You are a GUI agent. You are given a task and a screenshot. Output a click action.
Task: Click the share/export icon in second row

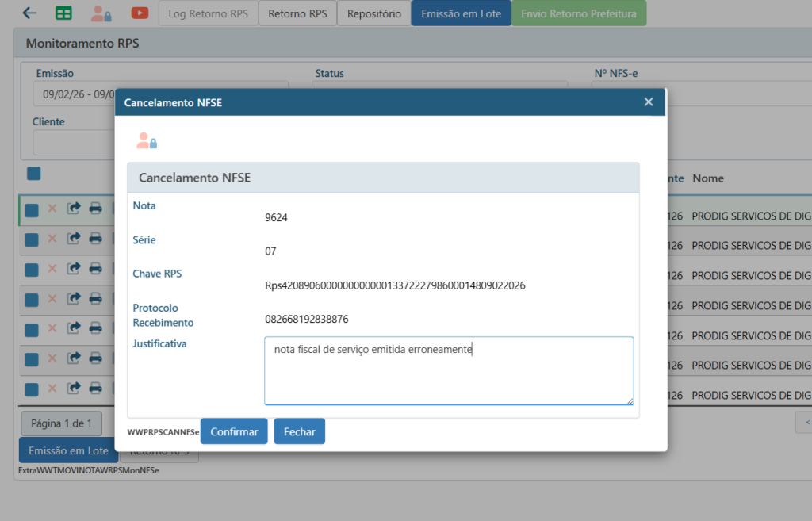(x=74, y=238)
